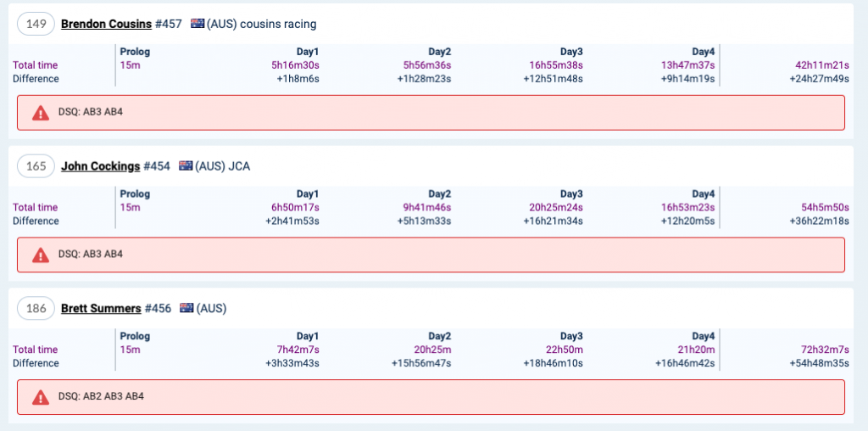This screenshot has height=431, width=868.
Task: Click Brett Summers overall time 72h32m7s
Action: [x=824, y=350]
